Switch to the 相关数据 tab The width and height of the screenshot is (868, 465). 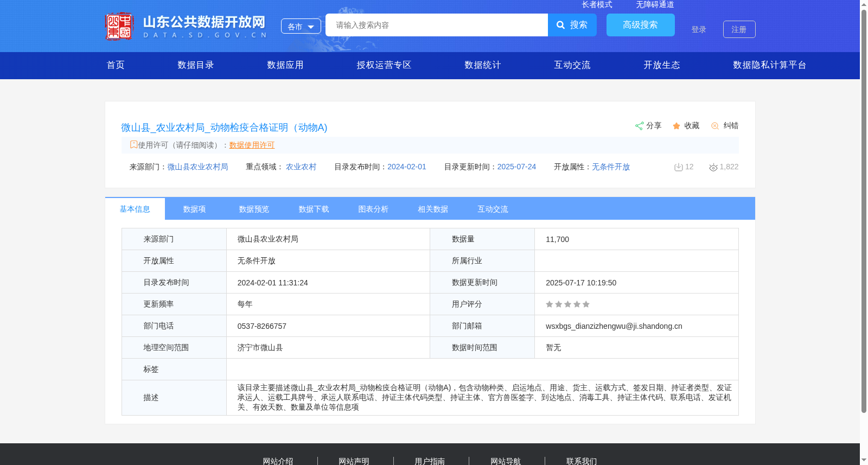[x=433, y=209]
